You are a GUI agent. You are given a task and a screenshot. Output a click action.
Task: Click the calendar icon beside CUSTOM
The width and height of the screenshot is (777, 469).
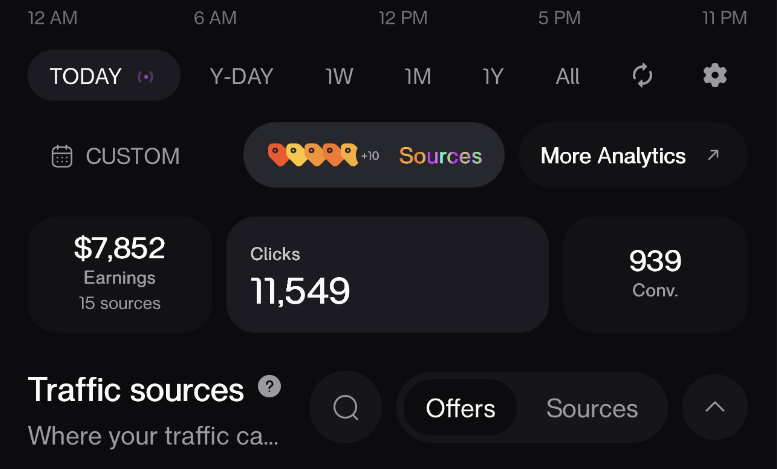pyautogui.click(x=62, y=156)
